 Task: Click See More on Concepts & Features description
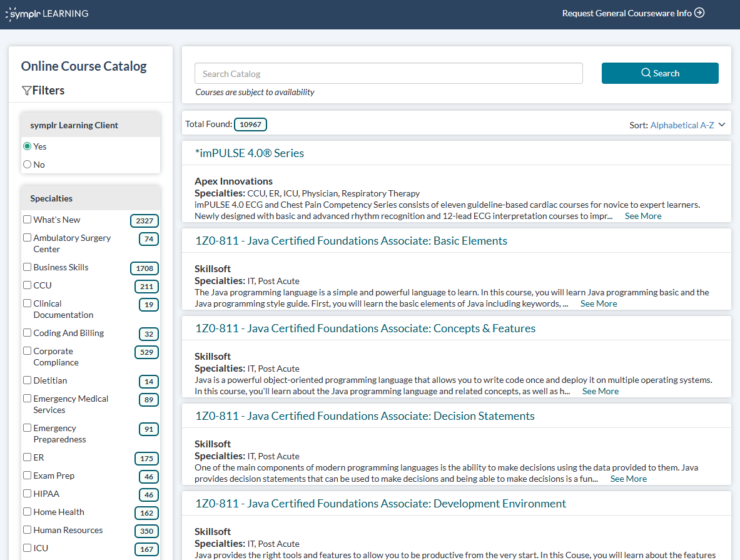tap(601, 391)
